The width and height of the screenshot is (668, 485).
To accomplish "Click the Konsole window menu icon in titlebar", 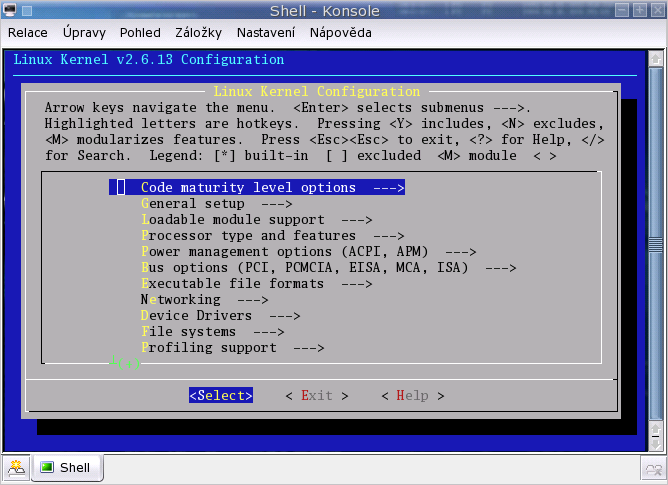I will [9, 9].
